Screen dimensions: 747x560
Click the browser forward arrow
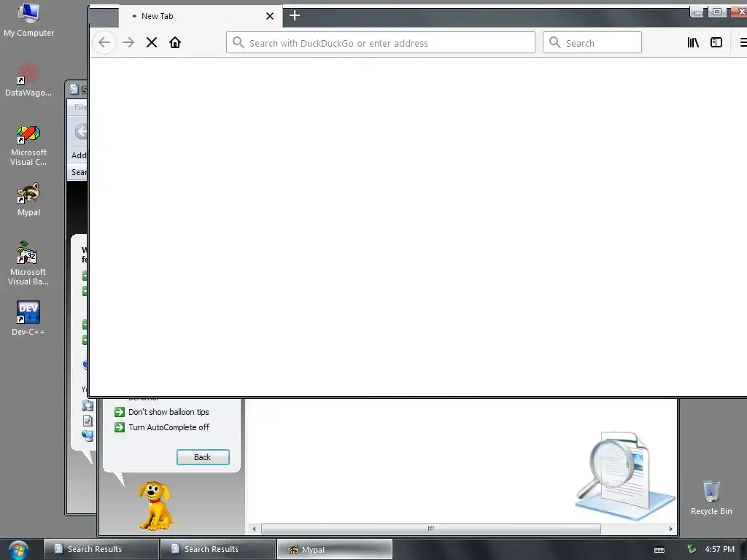click(x=128, y=42)
